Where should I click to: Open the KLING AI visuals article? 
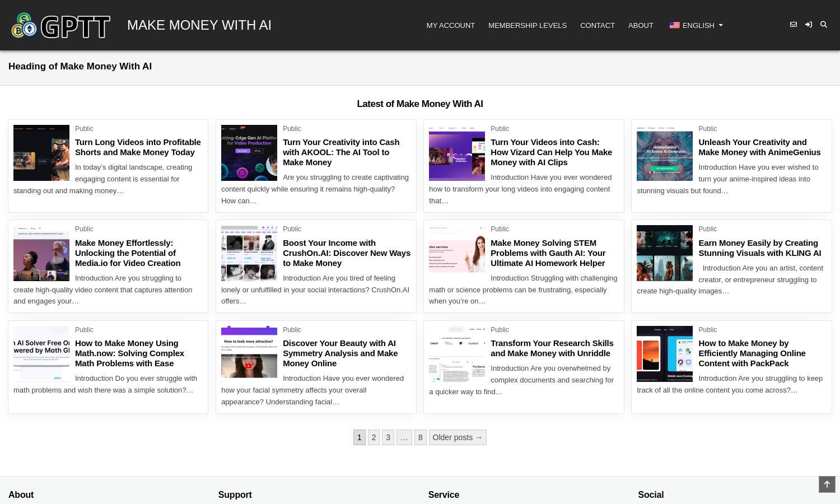(759, 248)
